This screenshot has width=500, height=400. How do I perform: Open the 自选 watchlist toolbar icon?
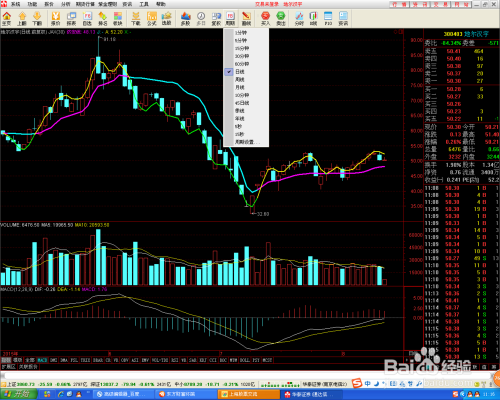coord(87,19)
